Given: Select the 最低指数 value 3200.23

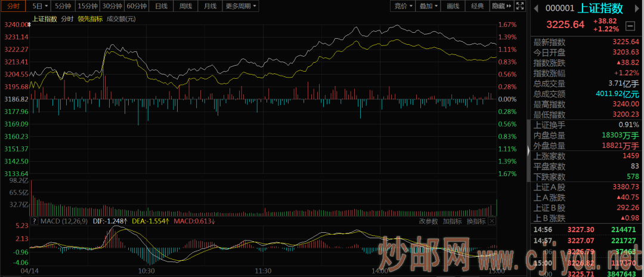Looking at the screenshot, I should click(626, 114).
